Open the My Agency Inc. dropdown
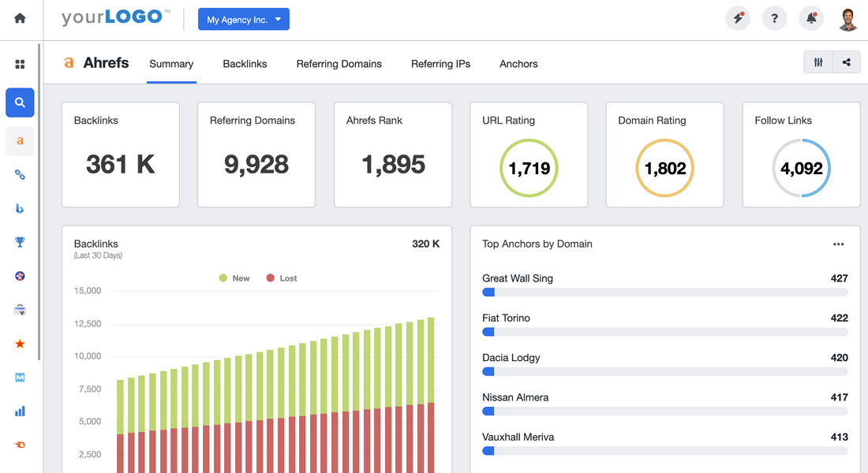Screen dimensions: 868x473 [x=244, y=20]
